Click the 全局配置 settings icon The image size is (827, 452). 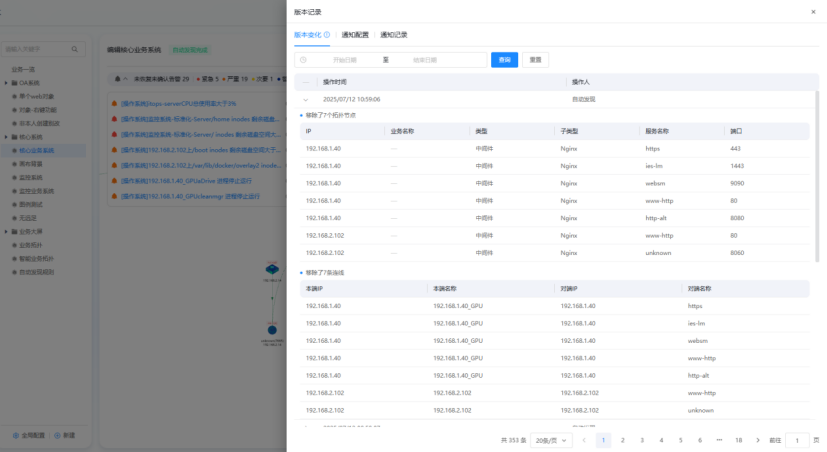(x=16, y=436)
